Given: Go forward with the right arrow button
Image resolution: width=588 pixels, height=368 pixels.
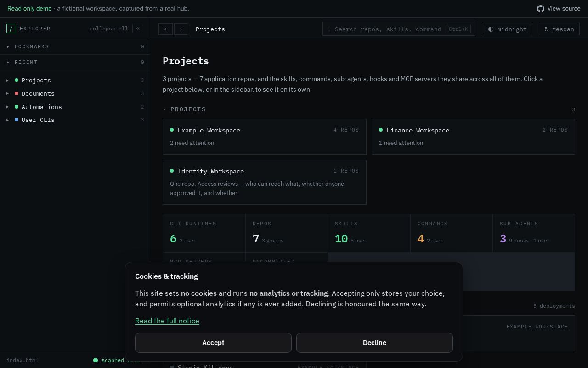Looking at the screenshot, I should coord(181,29).
